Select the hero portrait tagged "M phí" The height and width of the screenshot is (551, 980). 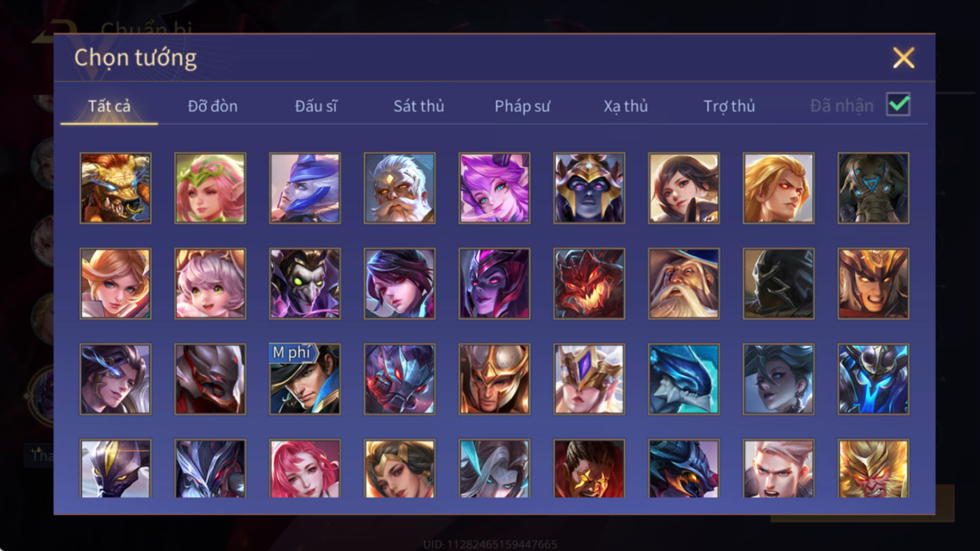pos(305,379)
